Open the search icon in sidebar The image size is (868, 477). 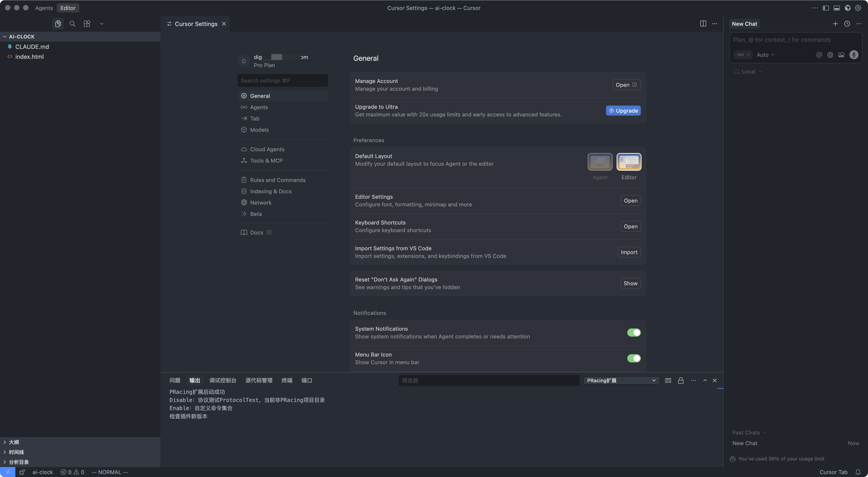(x=72, y=24)
